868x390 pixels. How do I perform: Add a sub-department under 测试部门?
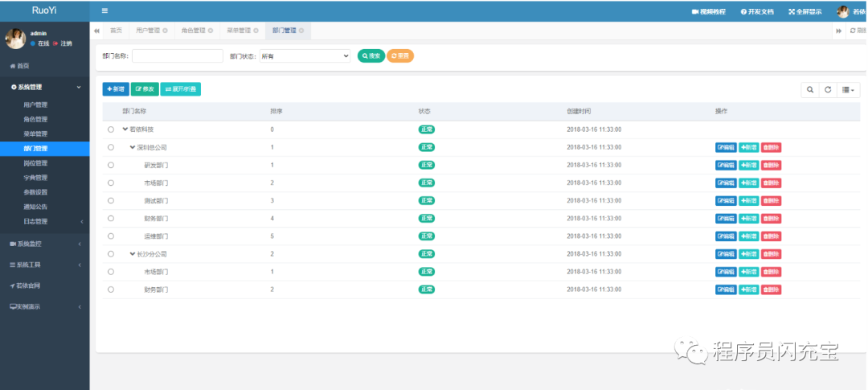(x=749, y=200)
